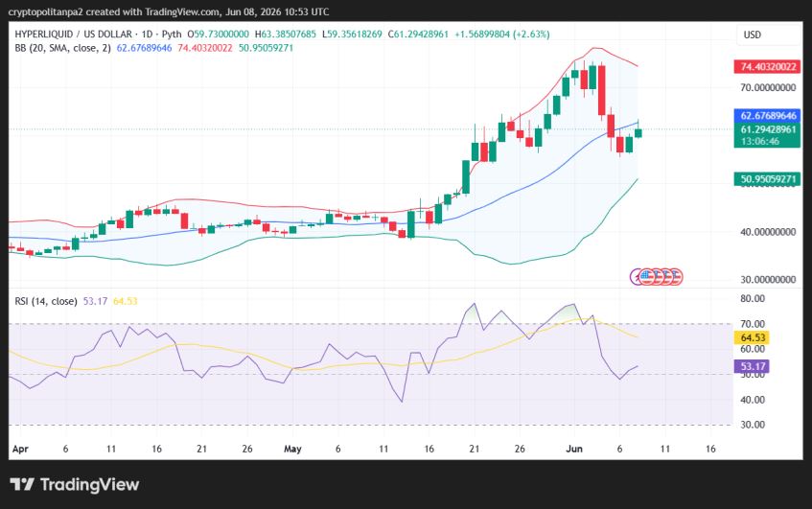Click the Jun label on time axis

(x=574, y=449)
